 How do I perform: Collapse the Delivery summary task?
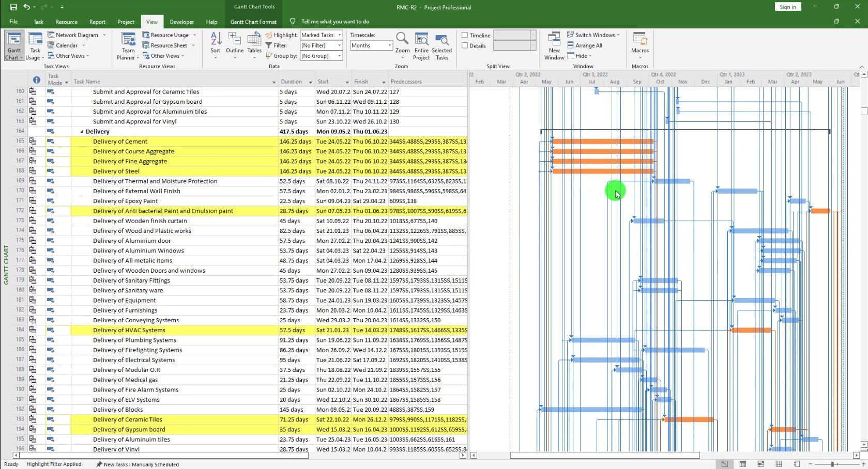coord(82,131)
